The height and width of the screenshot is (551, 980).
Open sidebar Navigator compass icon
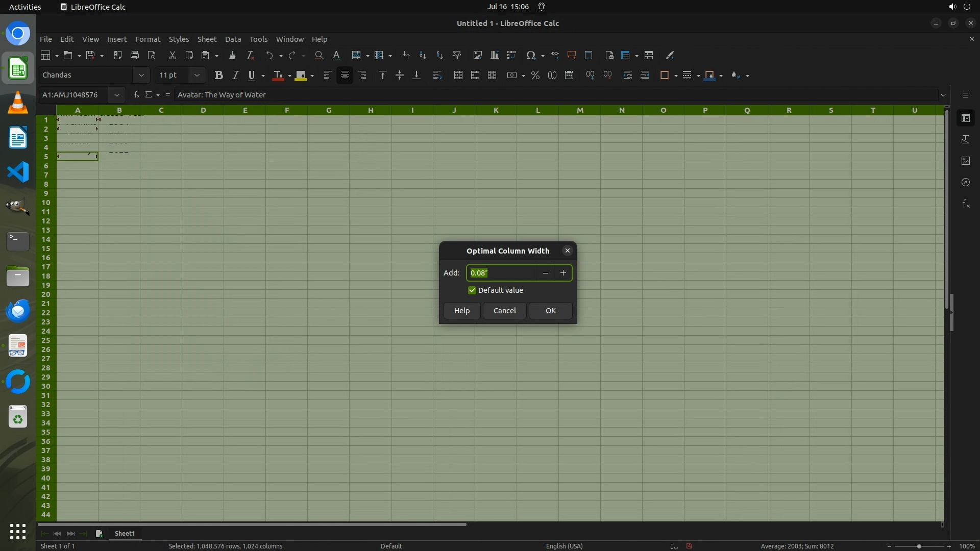(966, 182)
